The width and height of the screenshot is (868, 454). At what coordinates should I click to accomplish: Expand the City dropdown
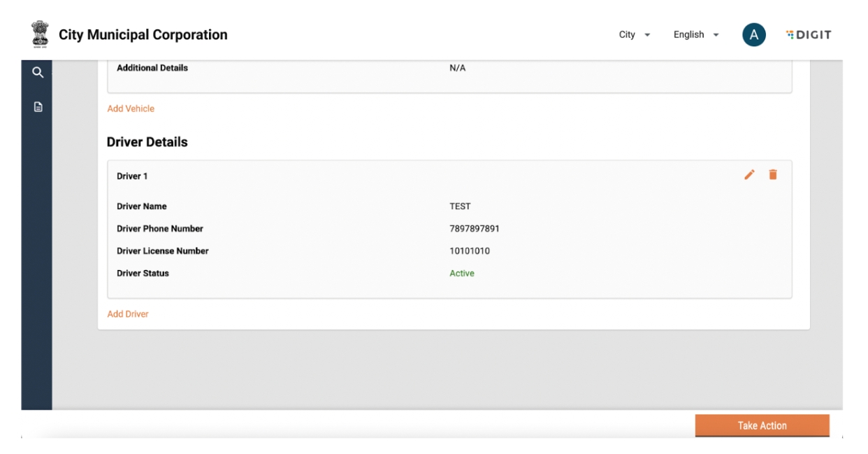(635, 35)
